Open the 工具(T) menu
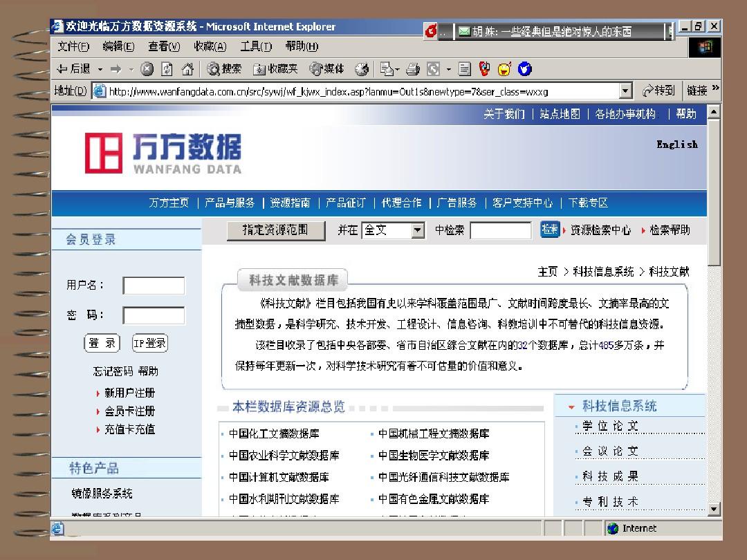The height and width of the screenshot is (560, 747). (x=255, y=47)
